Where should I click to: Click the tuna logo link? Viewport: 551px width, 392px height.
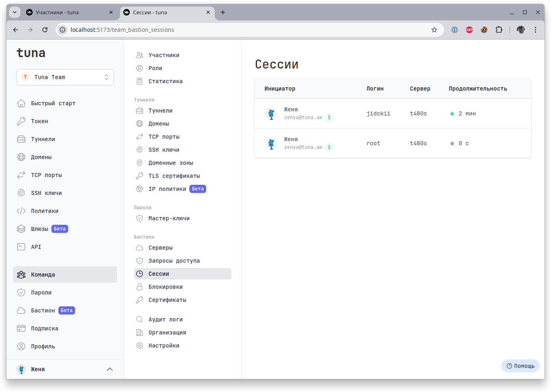[x=31, y=53]
